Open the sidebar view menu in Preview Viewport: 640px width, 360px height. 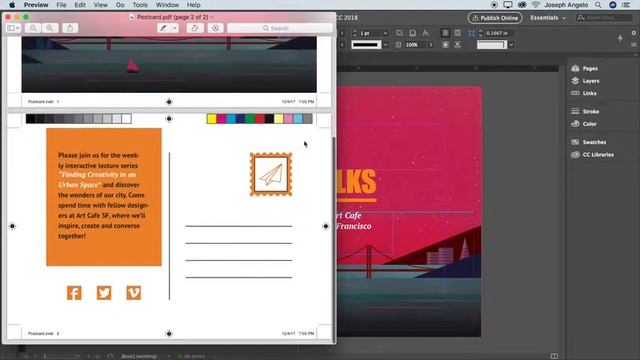(13, 28)
